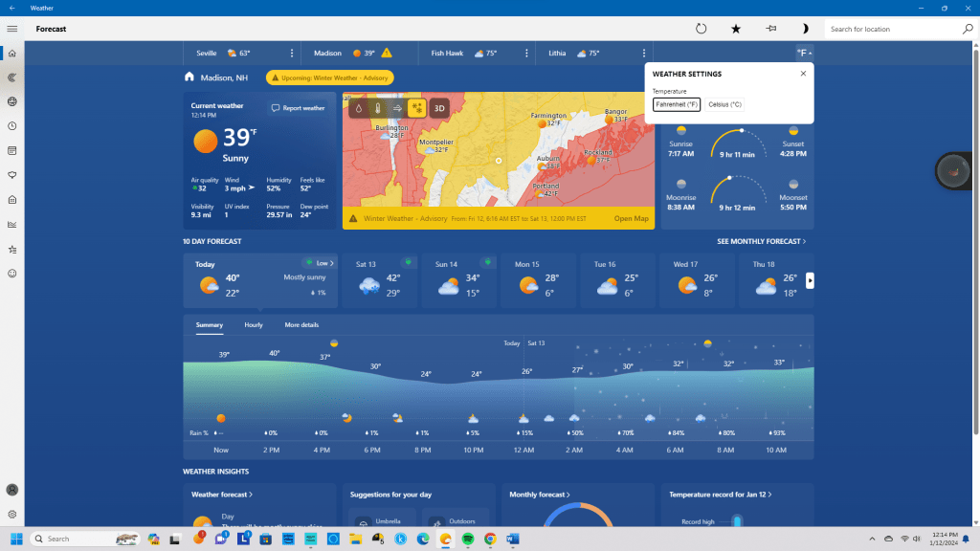Open See Monthly Forecast link
The image size is (980, 551).
(x=761, y=242)
